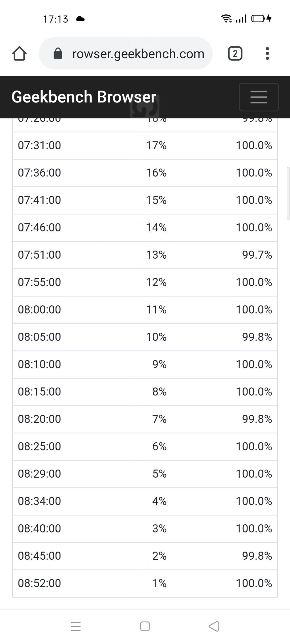
Task: Tap the battery charging status icon
Action: tap(261, 19)
